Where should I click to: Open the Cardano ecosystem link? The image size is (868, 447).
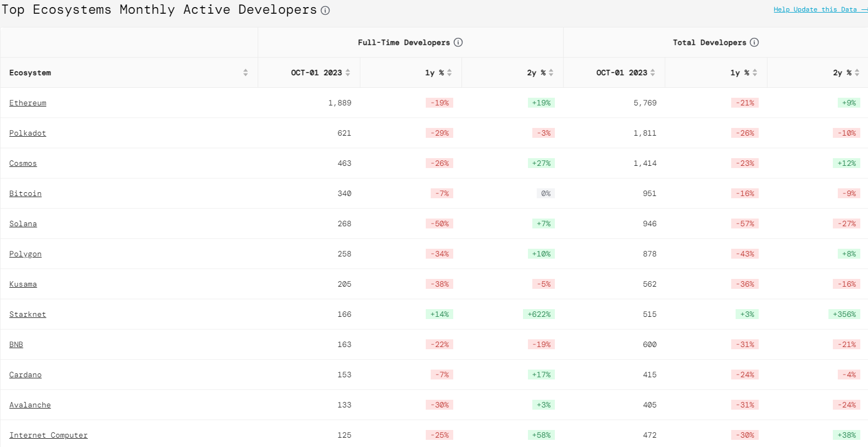25,375
